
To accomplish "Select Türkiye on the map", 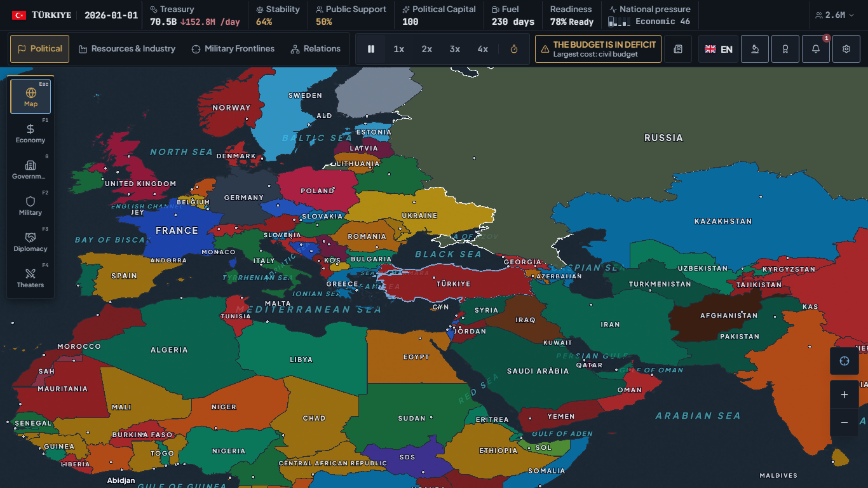I will coord(454,284).
